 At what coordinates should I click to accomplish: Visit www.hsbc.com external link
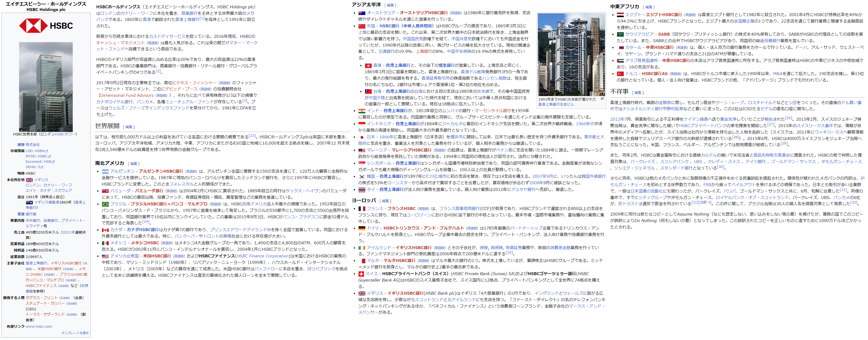pyautogui.click(x=39, y=327)
